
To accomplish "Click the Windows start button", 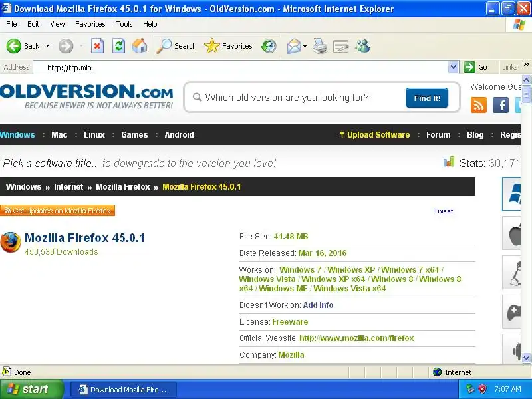I will (31, 389).
